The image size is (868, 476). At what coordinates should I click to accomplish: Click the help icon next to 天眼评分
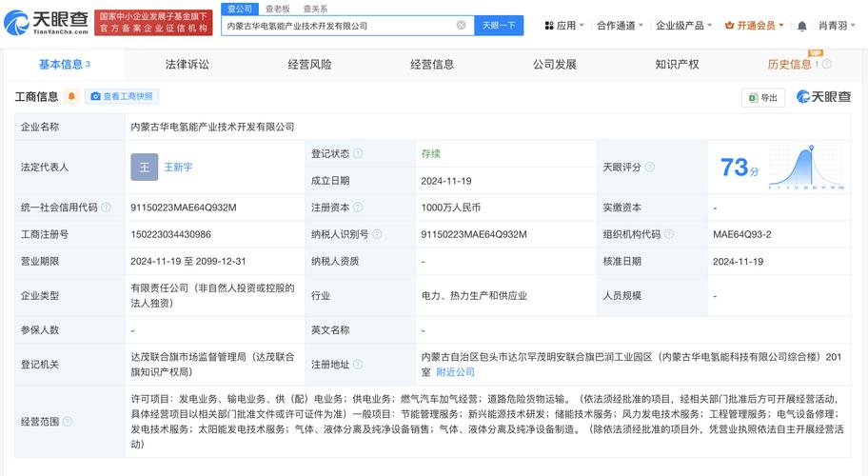click(649, 167)
